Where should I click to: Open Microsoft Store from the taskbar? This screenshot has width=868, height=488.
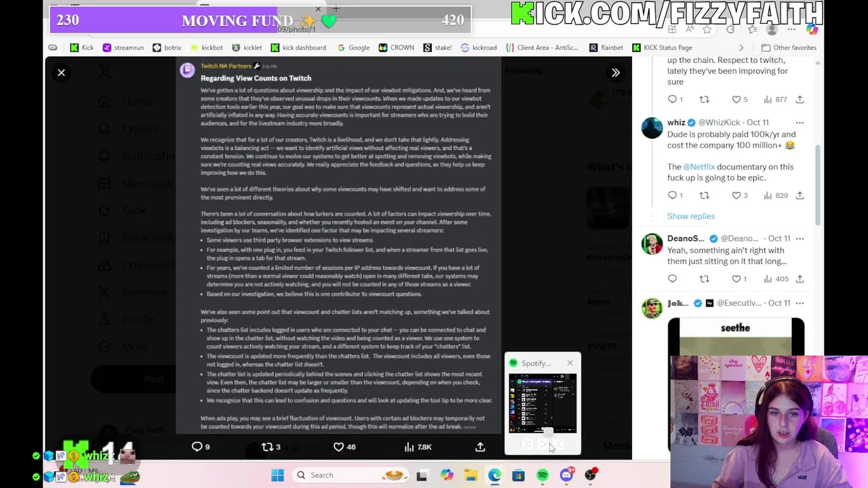[518, 475]
